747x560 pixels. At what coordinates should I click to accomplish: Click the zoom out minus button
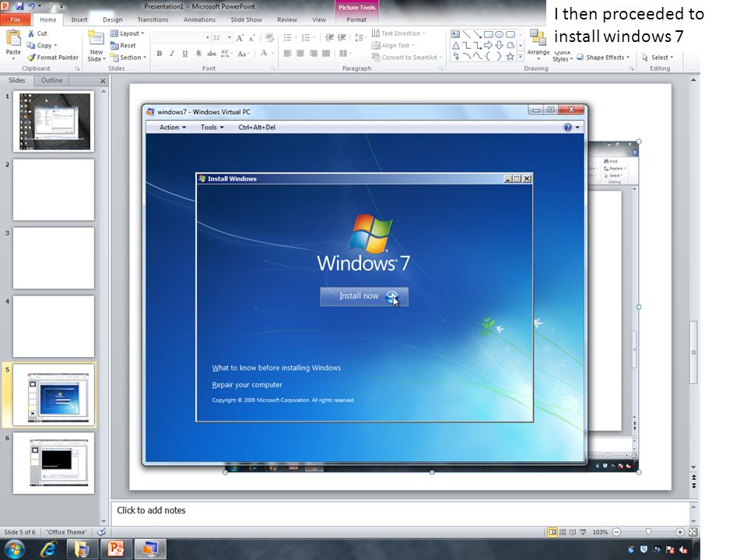pos(616,532)
